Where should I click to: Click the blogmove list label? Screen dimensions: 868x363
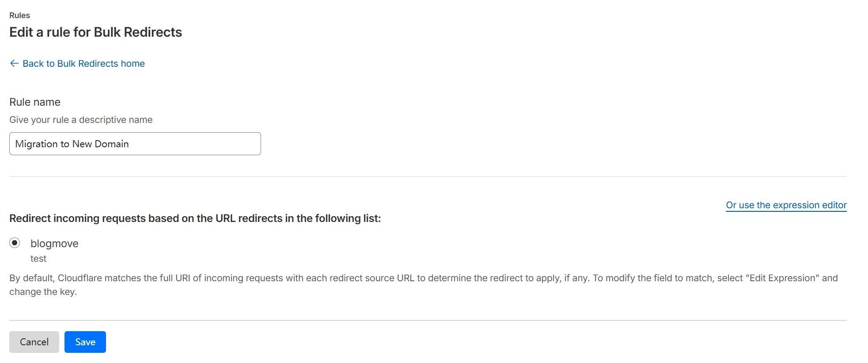pyautogui.click(x=54, y=244)
